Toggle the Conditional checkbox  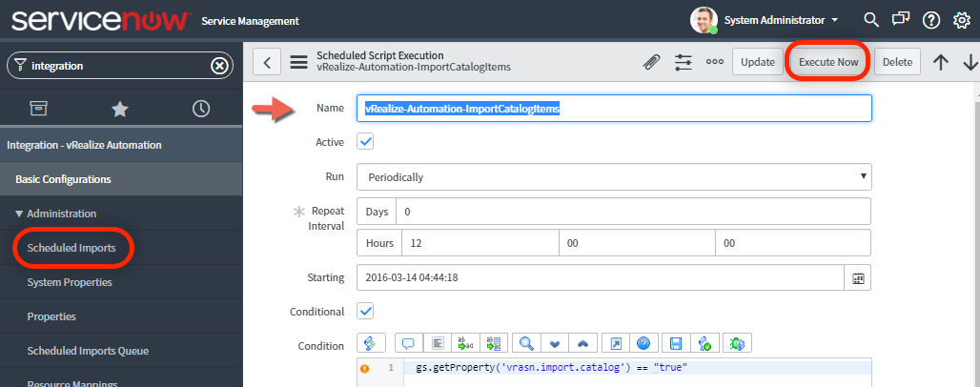(x=365, y=312)
